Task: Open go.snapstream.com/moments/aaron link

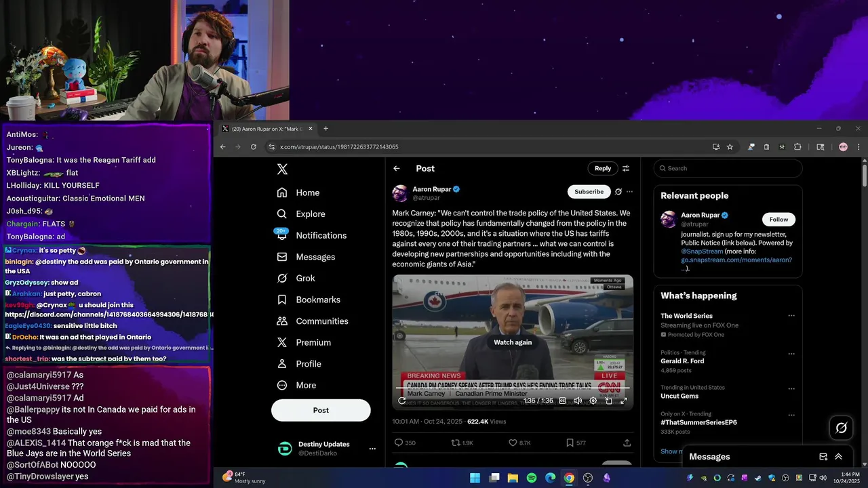Action: coord(736,260)
